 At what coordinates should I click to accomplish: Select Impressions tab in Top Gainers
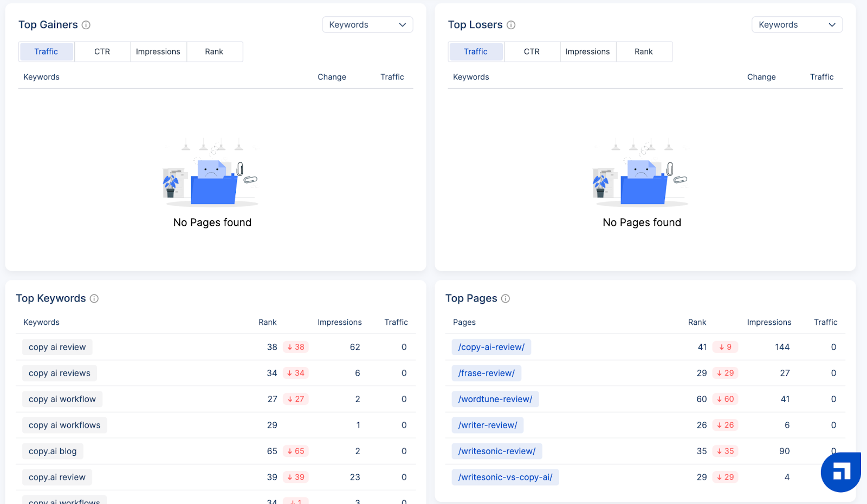click(x=158, y=51)
